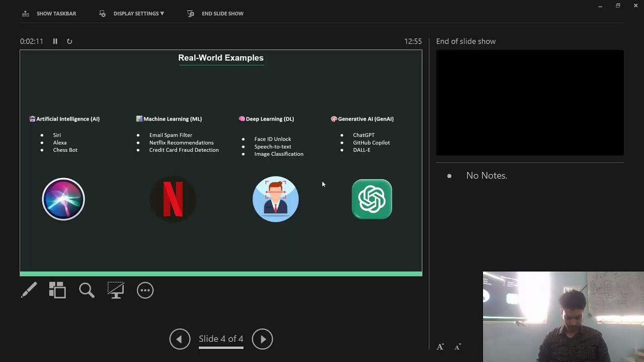Image resolution: width=644 pixels, height=362 pixels.
Task: Click the webcam video overlay
Action: (563, 317)
